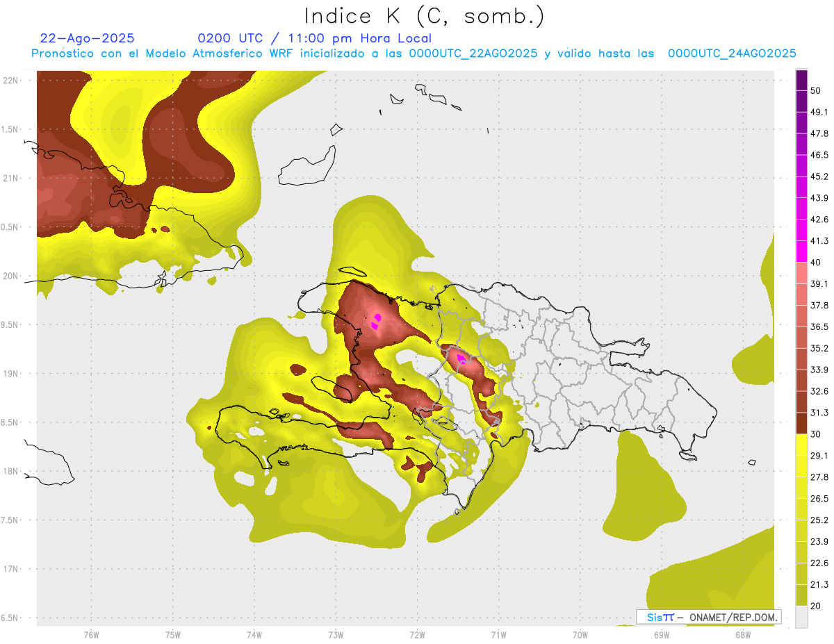Click the map title "Indice K (C, somb.)"

click(x=424, y=17)
